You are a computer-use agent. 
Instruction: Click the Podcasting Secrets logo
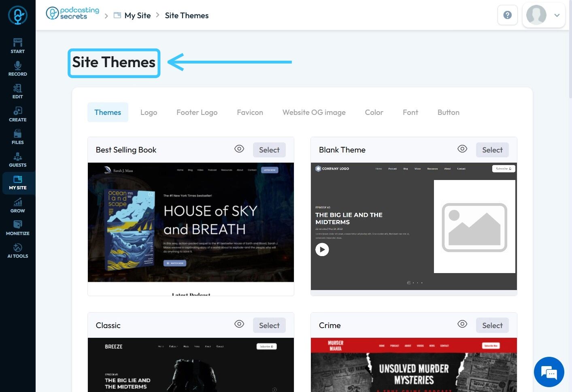point(72,13)
